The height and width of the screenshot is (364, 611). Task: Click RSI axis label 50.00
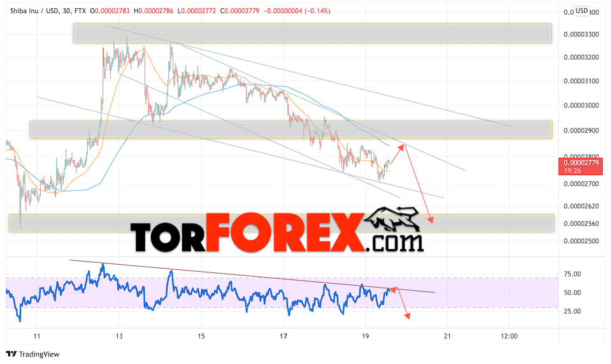pos(572,293)
